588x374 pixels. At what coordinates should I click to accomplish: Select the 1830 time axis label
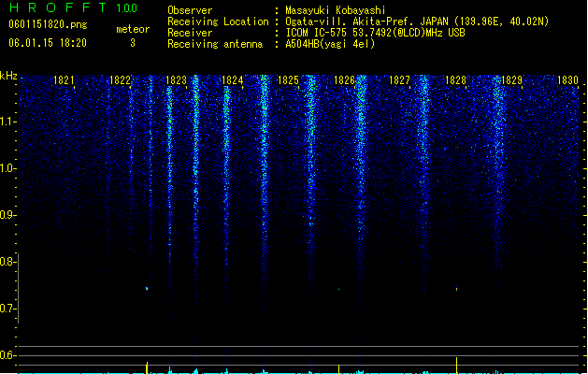click(x=567, y=80)
